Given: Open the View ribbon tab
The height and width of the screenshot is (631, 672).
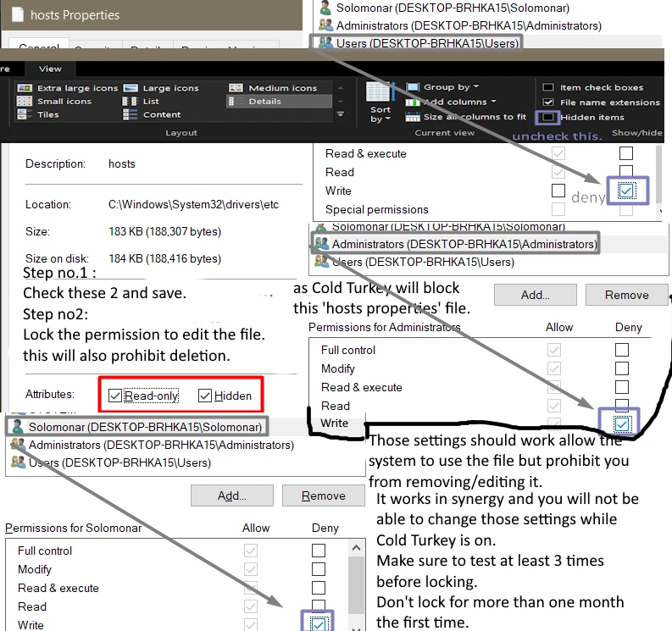Looking at the screenshot, I should click(50, 69).
